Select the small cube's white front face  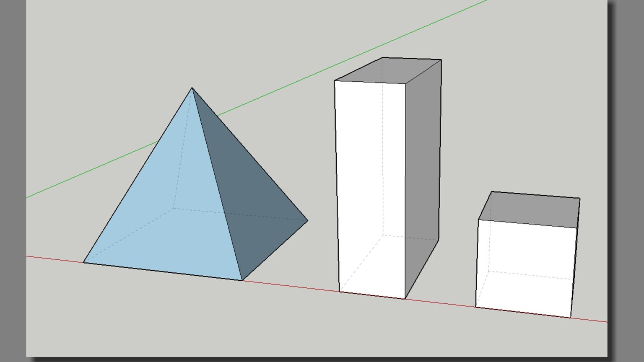(x=524, y=268)
